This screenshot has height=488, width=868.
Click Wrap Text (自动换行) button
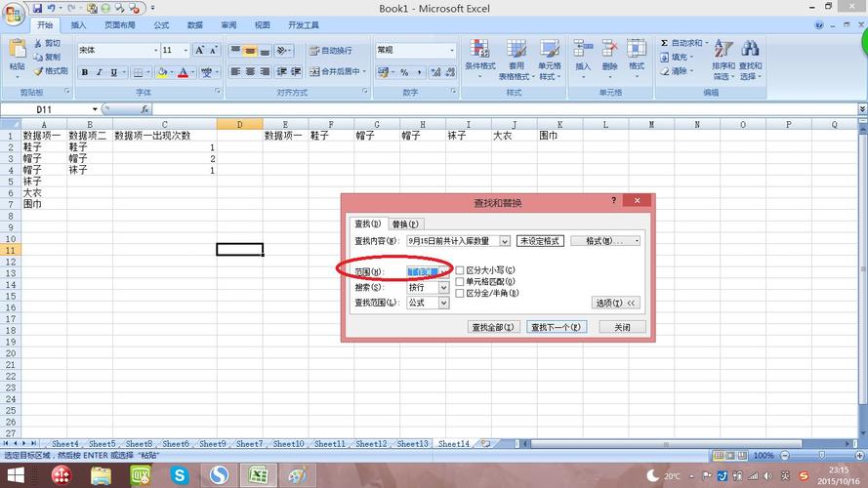point(330,51)
